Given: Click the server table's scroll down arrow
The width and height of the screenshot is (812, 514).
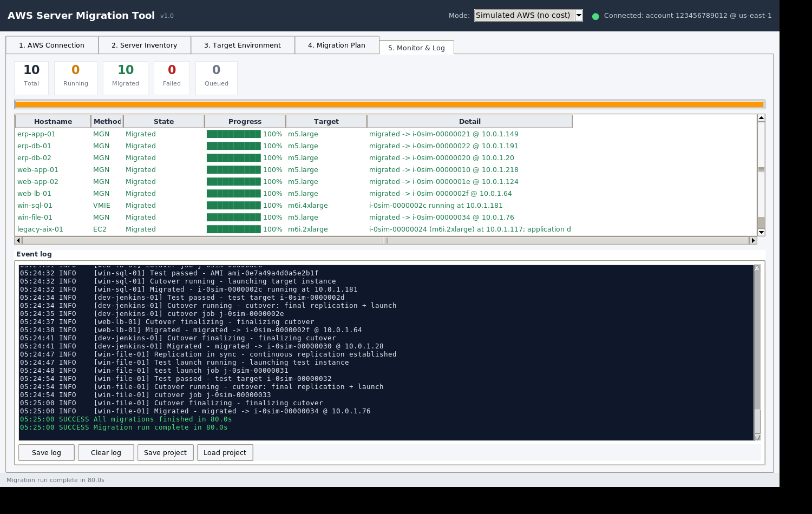Looking at the screenshot, I should [761, 232].
